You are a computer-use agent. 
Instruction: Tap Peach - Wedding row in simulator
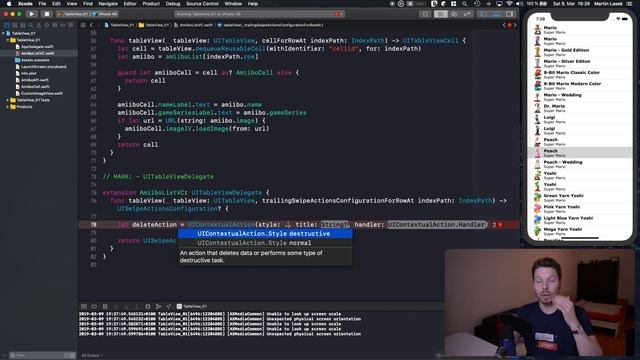click(x=580, y=164)
